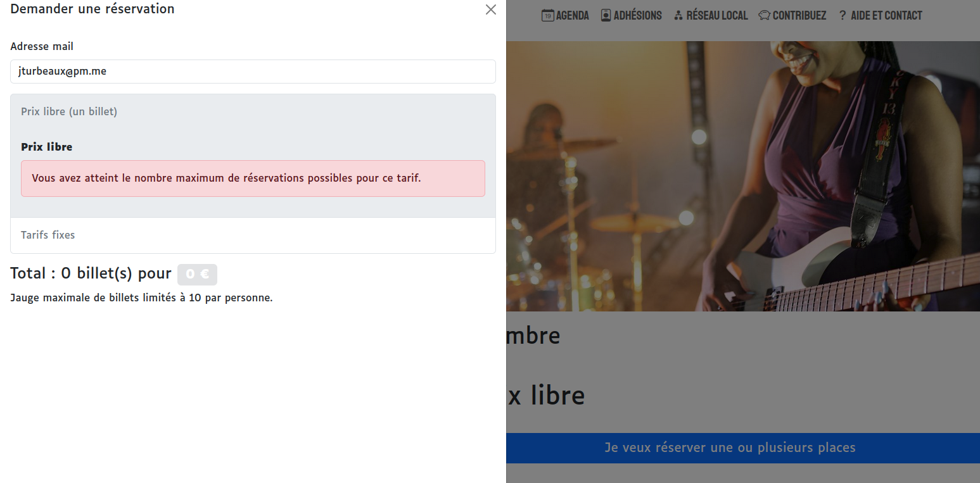The width and height of the screenshot is (980, 483).
Task: Close the Demander une réservation panel
Action: click(490, 9)
